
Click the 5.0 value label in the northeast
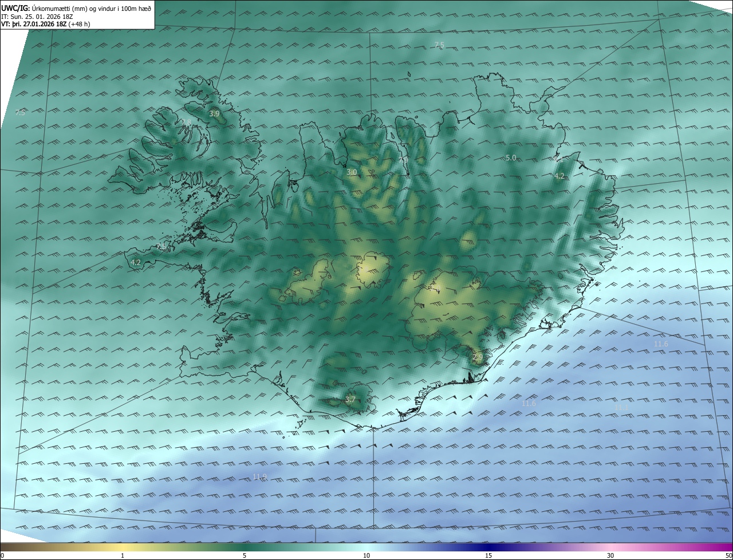coord(511,157)
